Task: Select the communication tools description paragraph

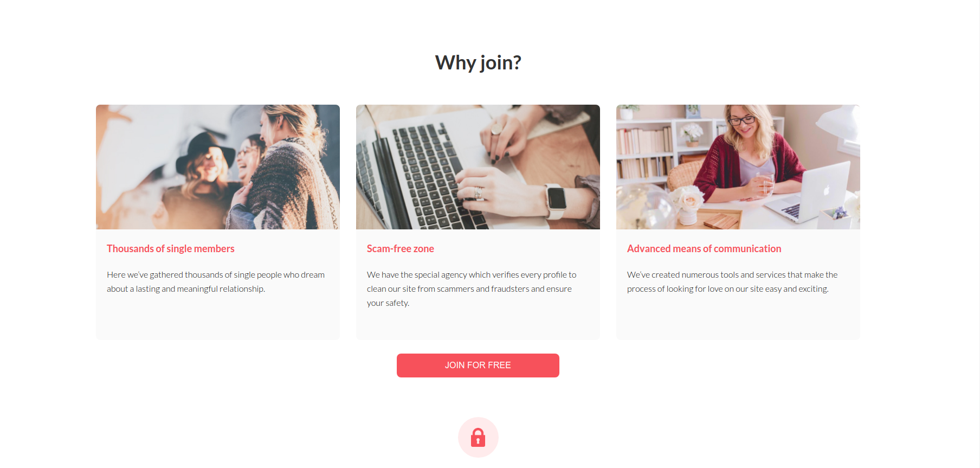Action: (x=732, y=282)
